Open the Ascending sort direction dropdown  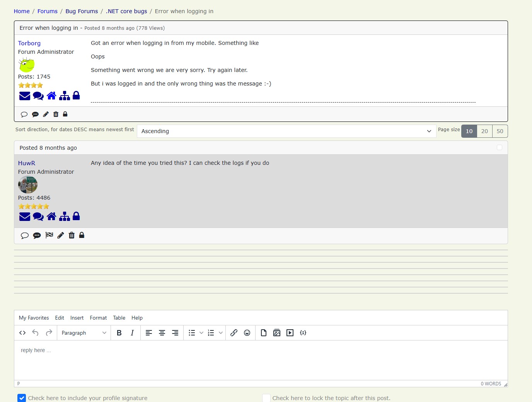point(286,131)
